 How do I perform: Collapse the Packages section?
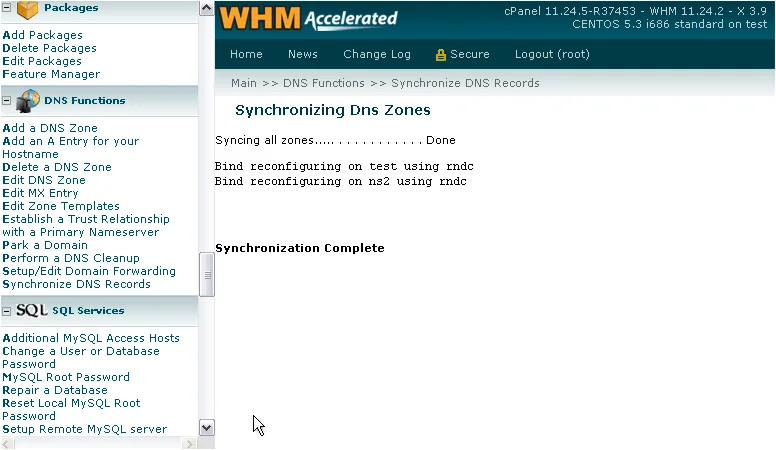coord(7,9)
